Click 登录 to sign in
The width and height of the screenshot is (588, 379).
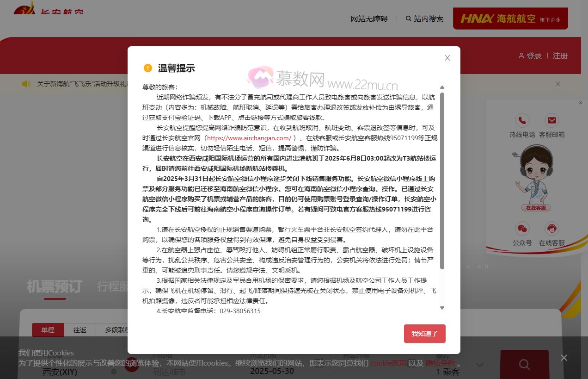click(530, 56)
